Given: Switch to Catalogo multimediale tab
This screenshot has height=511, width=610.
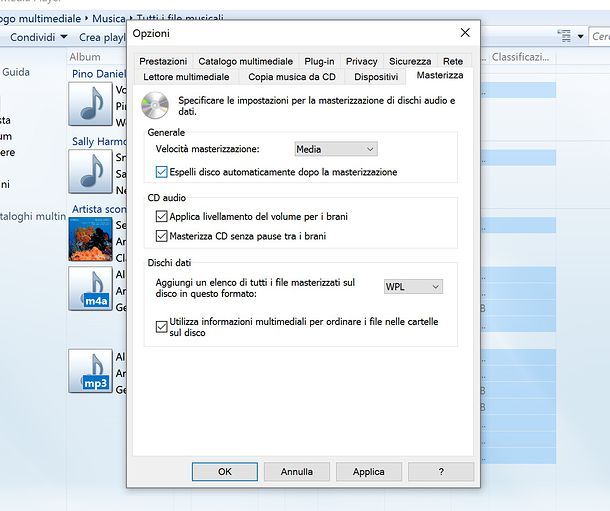Looking at the screenshot, I should 245,61.
